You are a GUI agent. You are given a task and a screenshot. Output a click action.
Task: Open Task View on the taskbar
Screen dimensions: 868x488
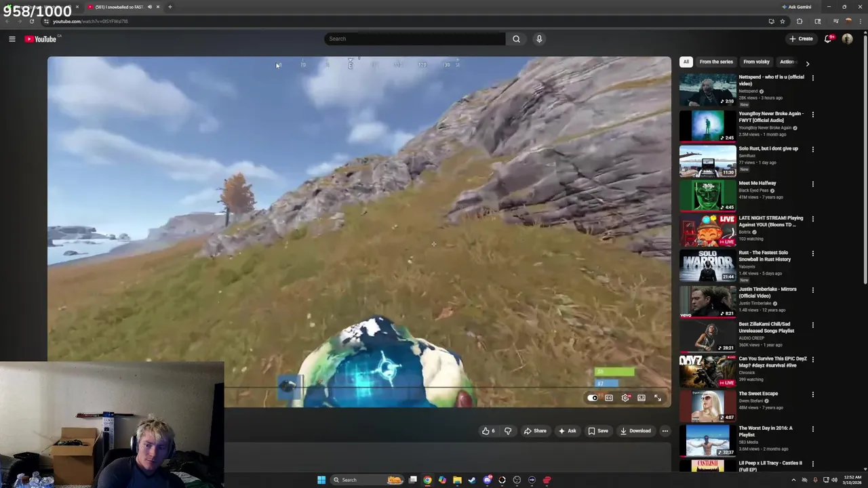pyautogui.click(x=412, y=480)
